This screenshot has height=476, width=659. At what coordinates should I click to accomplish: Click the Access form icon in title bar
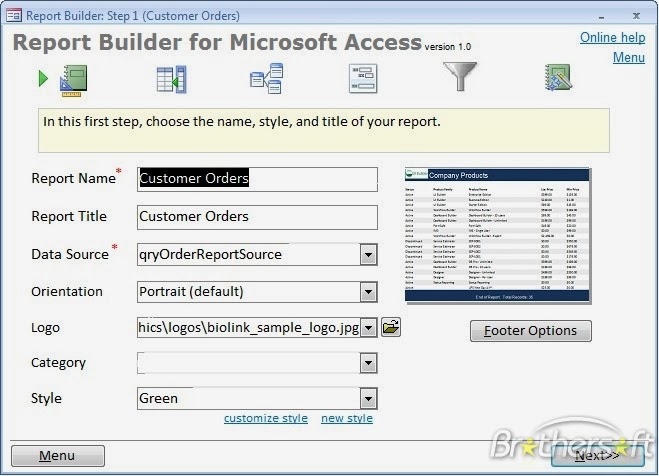[x=14, y=16]
